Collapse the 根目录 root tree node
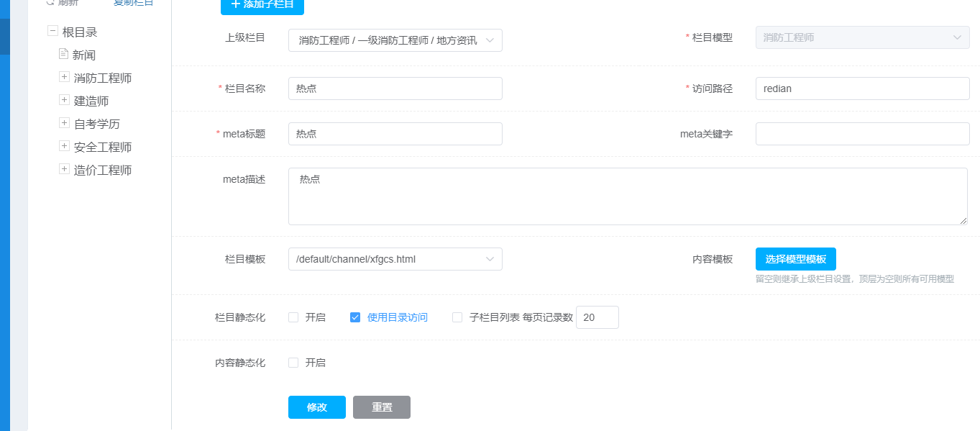The image size is (980, 431). 52,31
